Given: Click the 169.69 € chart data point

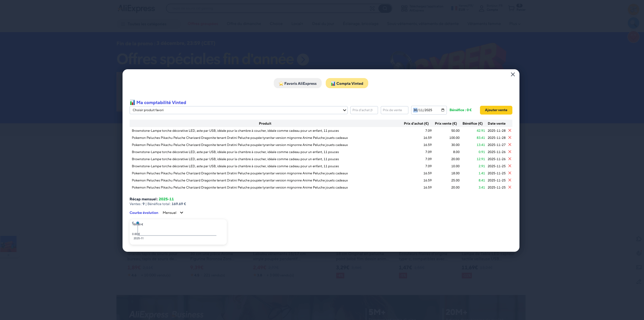Looking at the screenshot, I should tap(138, 223).
